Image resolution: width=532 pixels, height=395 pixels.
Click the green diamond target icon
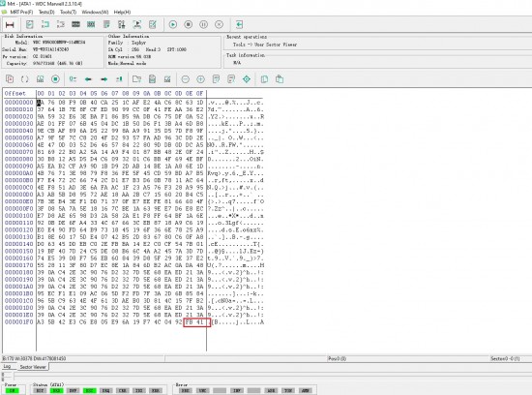click(x=247, y=79)
